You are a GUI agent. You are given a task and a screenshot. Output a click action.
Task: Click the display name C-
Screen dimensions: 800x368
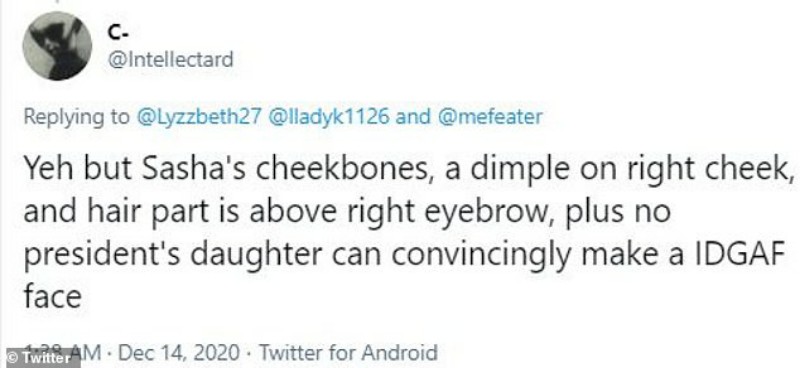point(117,32)
